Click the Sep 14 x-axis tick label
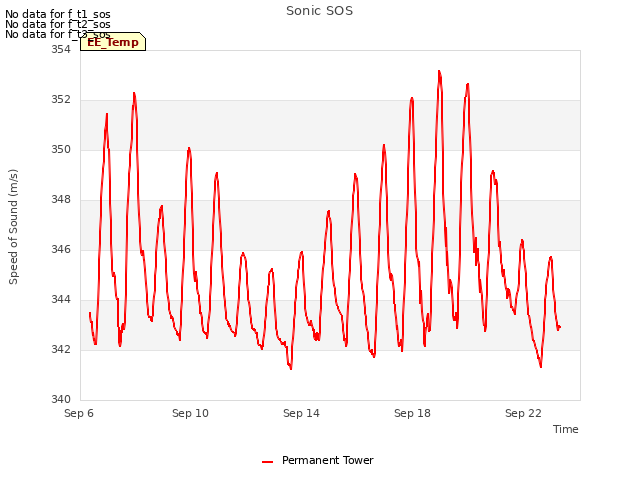 coord(301,413)
